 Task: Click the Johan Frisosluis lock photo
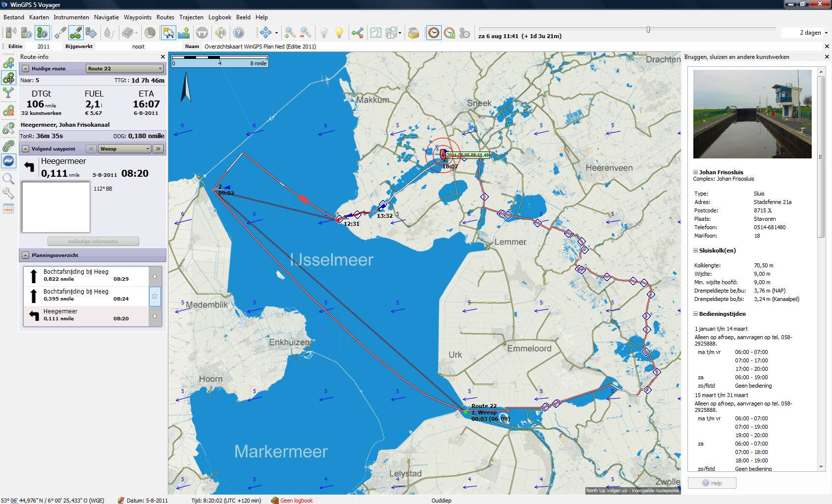[x=752, y=114]
